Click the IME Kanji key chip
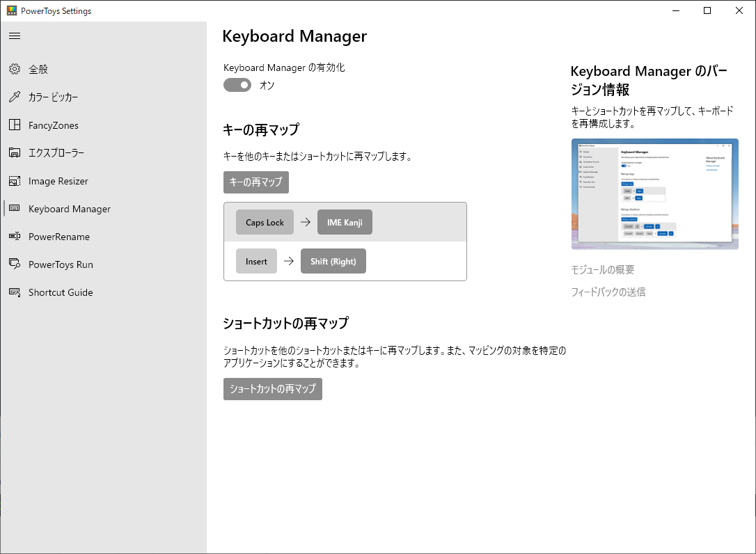This screenshot has width=756, height=554. click(345, 222)
